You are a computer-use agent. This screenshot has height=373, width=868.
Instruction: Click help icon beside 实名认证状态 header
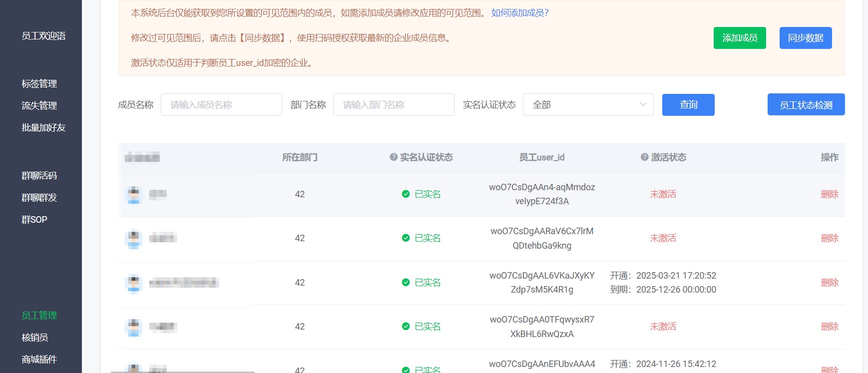coord(394,157)
